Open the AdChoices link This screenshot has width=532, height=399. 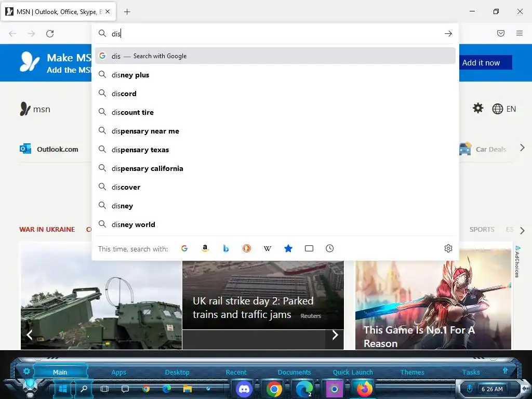(x=517, y=262)
